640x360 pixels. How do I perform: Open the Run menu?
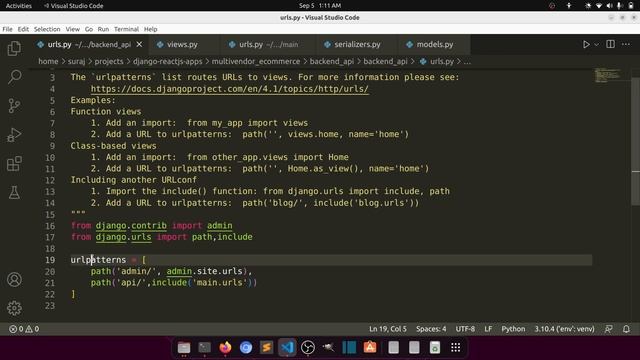tap(103, 29)
